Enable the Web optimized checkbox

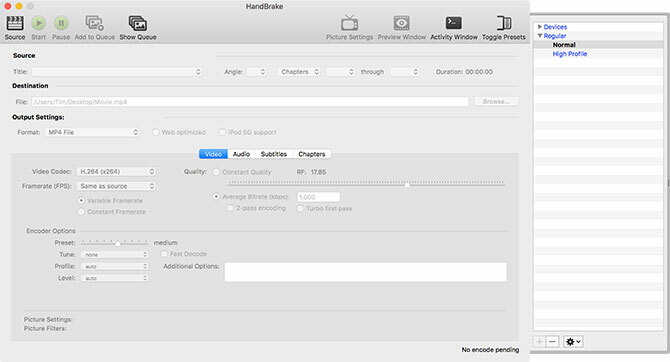[x=156, y=132]
